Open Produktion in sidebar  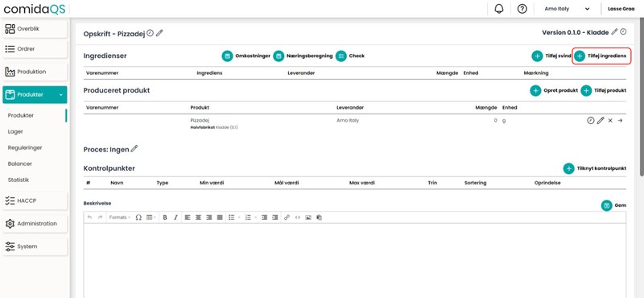pyautogui.click(x=35, y=72)
